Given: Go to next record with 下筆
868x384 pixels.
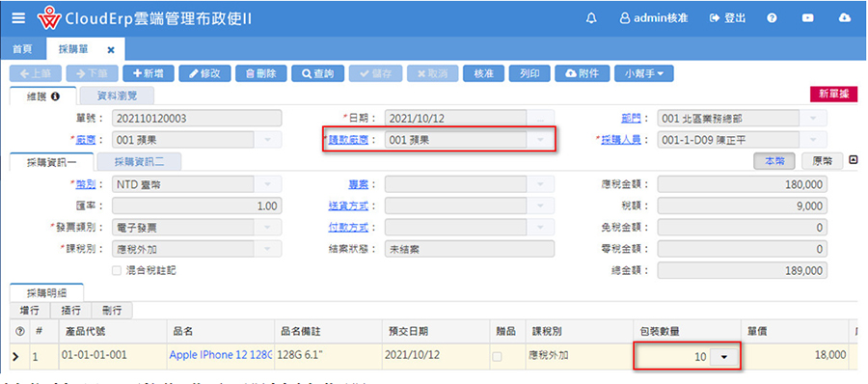Looking at the screenshot, I should (93, 73).
